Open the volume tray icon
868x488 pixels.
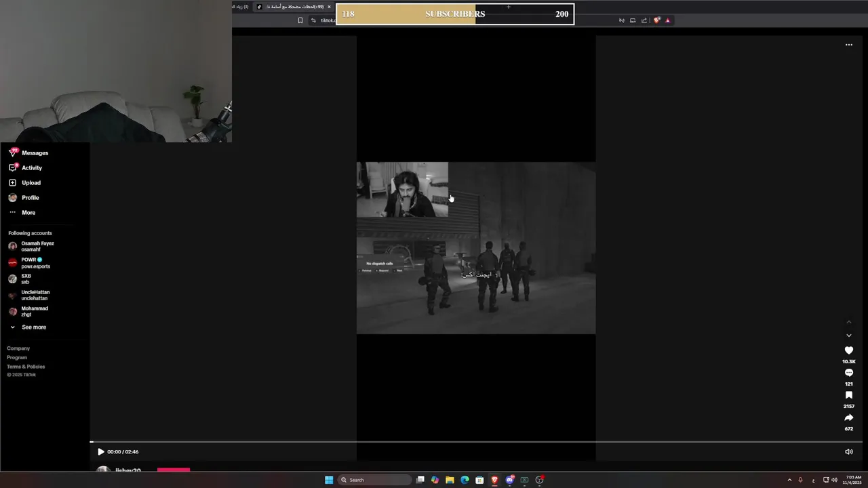pyautogui.click(x=834, y=480)
